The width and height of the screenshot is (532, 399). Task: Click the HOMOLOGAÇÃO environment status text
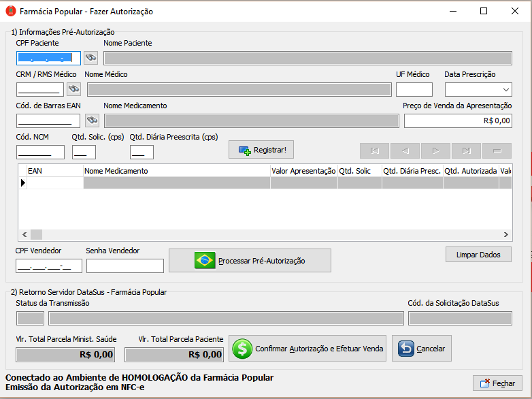coord(139,378)
